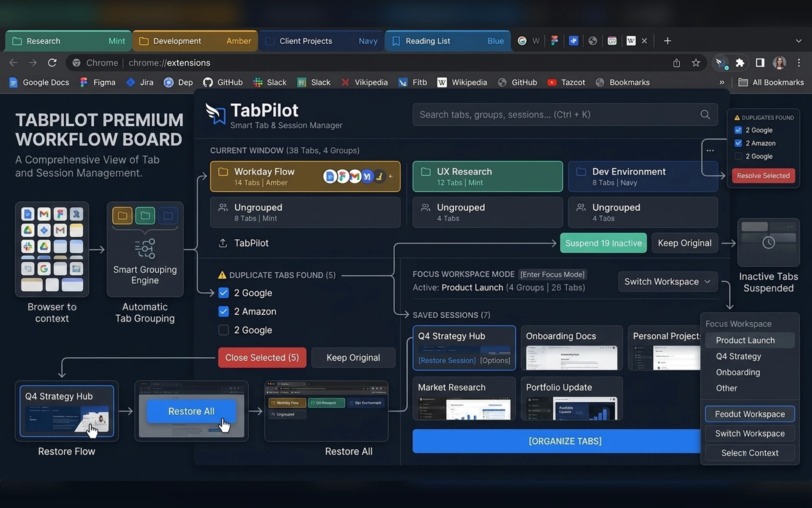
Task: Click the blue Restore All button
Action: tap(191, 411)
